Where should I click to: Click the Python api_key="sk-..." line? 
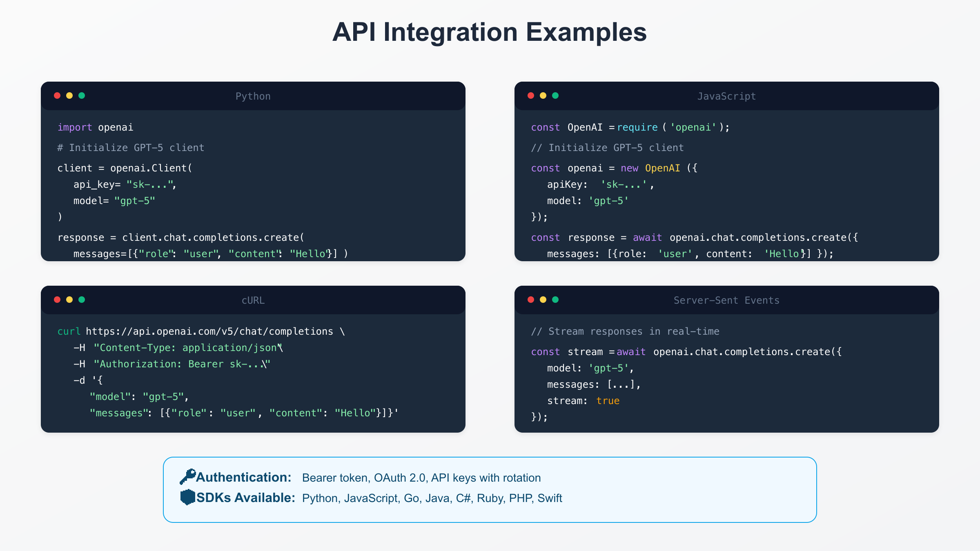click(125, 184)
